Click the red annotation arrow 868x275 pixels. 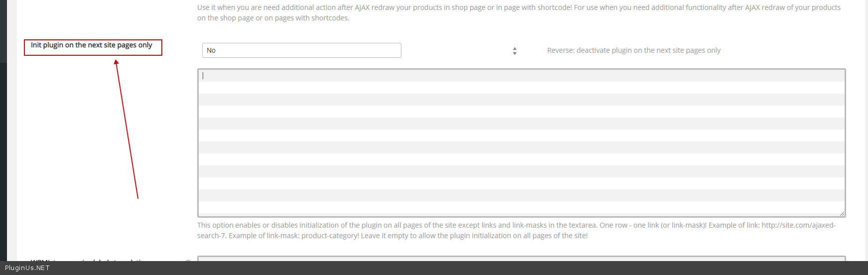tap(127, 130)
